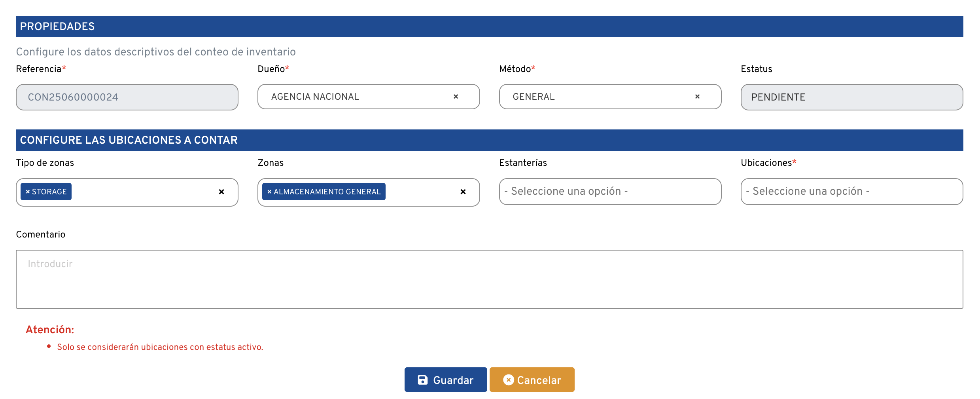The height and width of the screenshot is (399, 980).
Task: Expand the Ubicaciones selector
Action: [851, 192]
